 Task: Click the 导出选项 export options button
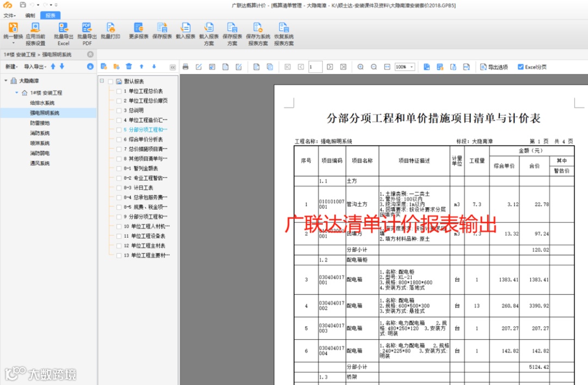[x=494, y=67]
